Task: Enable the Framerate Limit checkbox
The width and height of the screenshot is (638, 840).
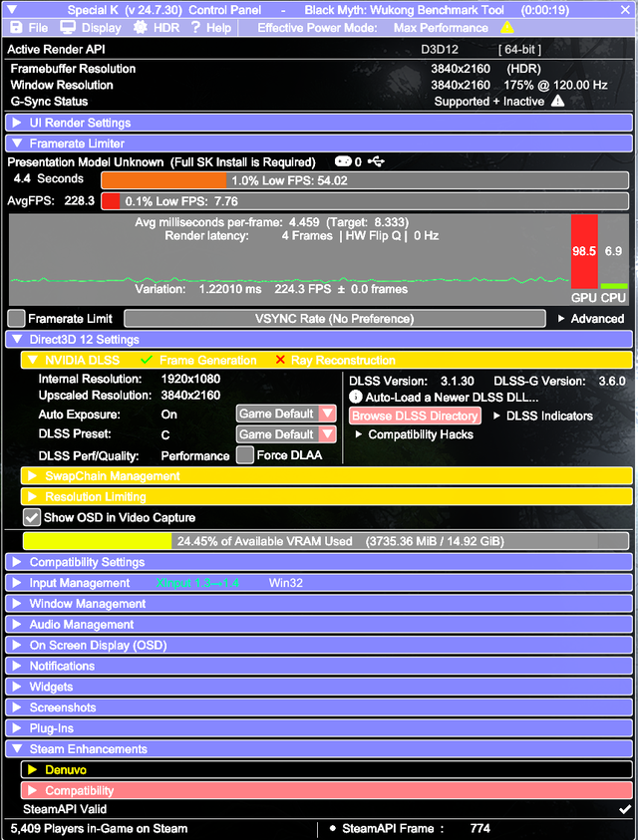Action: [16, 318]
